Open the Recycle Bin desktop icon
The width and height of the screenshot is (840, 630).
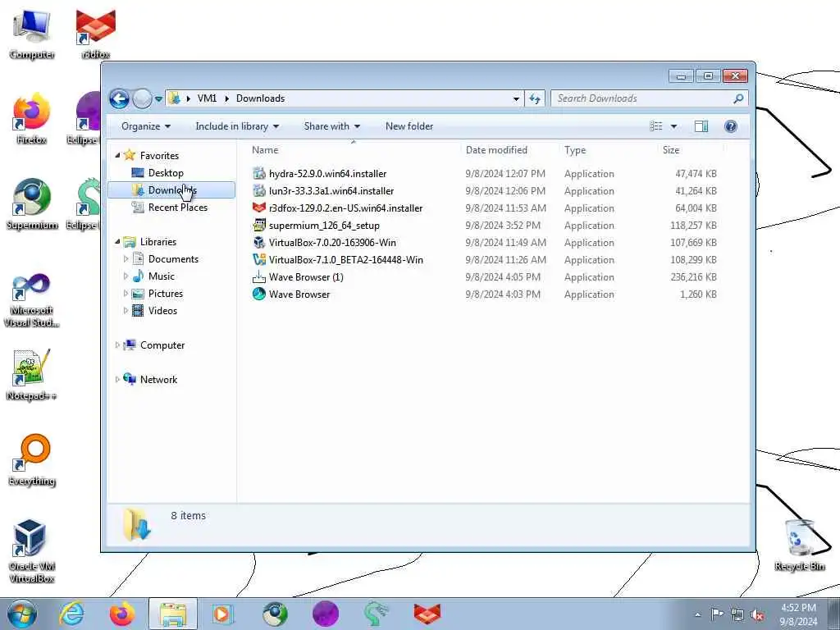coord(799,546)
